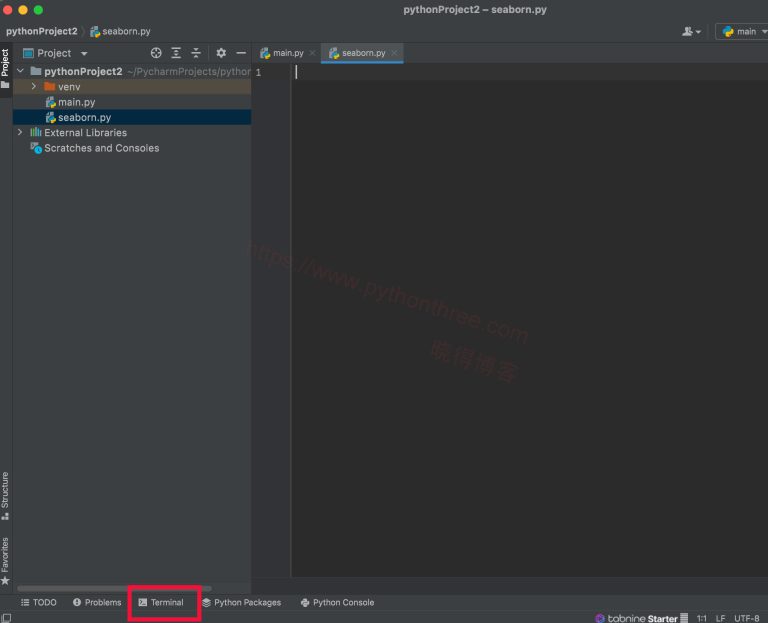Close the main.py editor tab

tap(312, 53)
